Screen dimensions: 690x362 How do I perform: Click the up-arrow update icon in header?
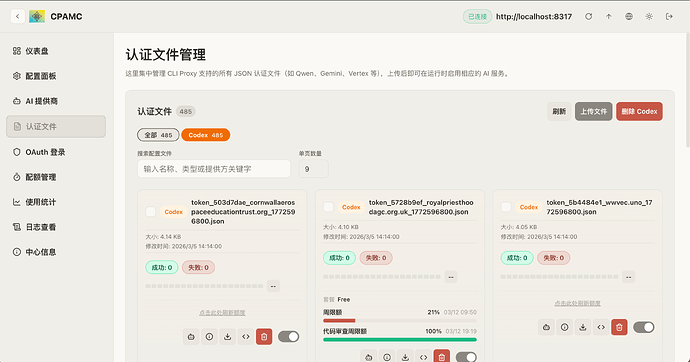pyautogui.click(x=609, y=17)
